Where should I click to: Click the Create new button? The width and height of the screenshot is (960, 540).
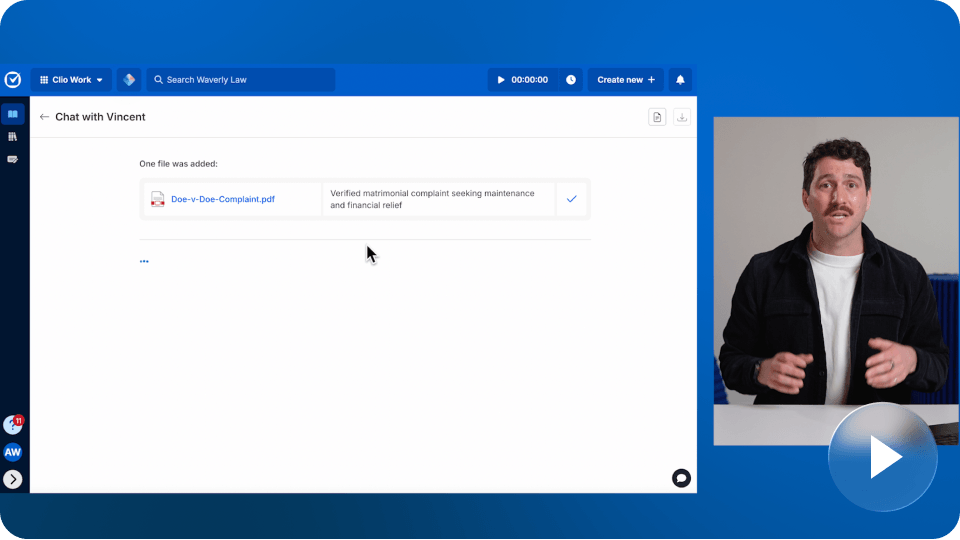[626, 80]
